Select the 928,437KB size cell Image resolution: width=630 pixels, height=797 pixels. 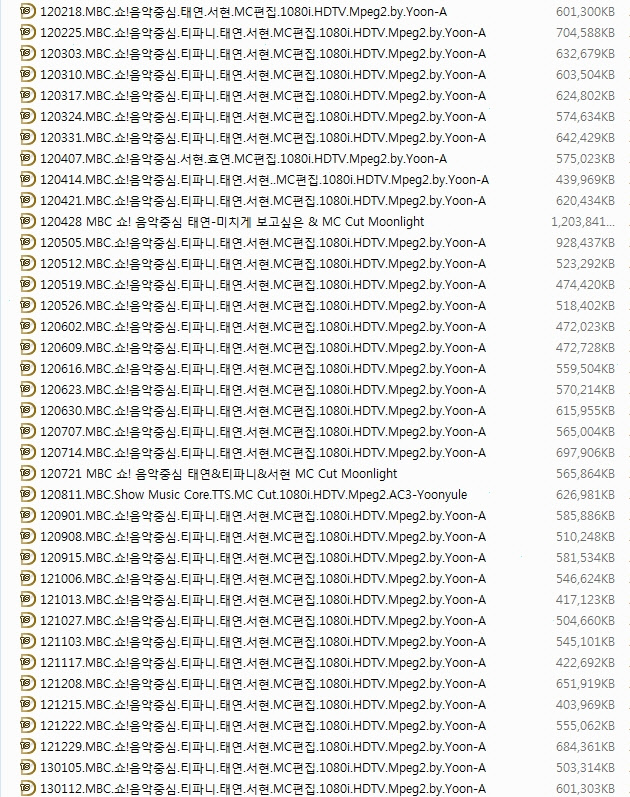click(585, 242)
